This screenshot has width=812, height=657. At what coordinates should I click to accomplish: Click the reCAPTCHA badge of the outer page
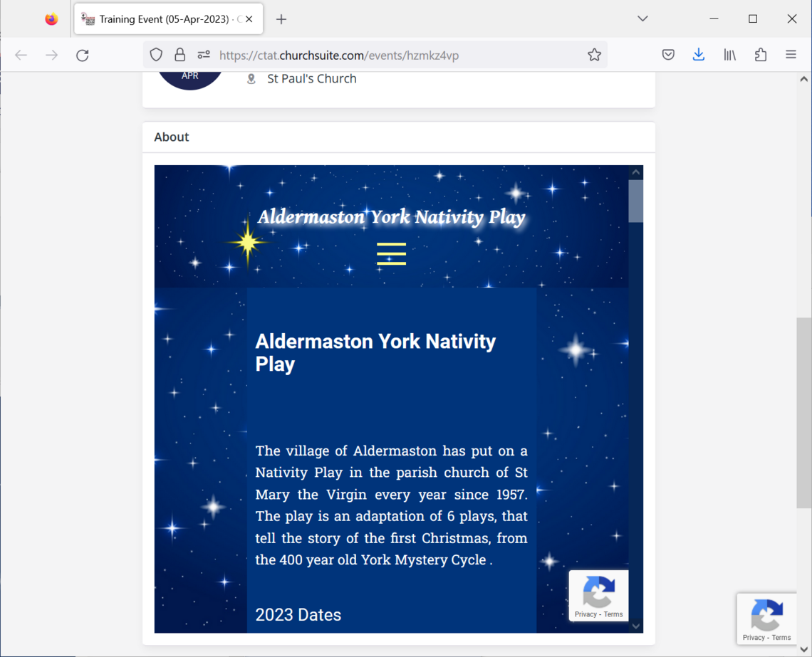point(767,619)
